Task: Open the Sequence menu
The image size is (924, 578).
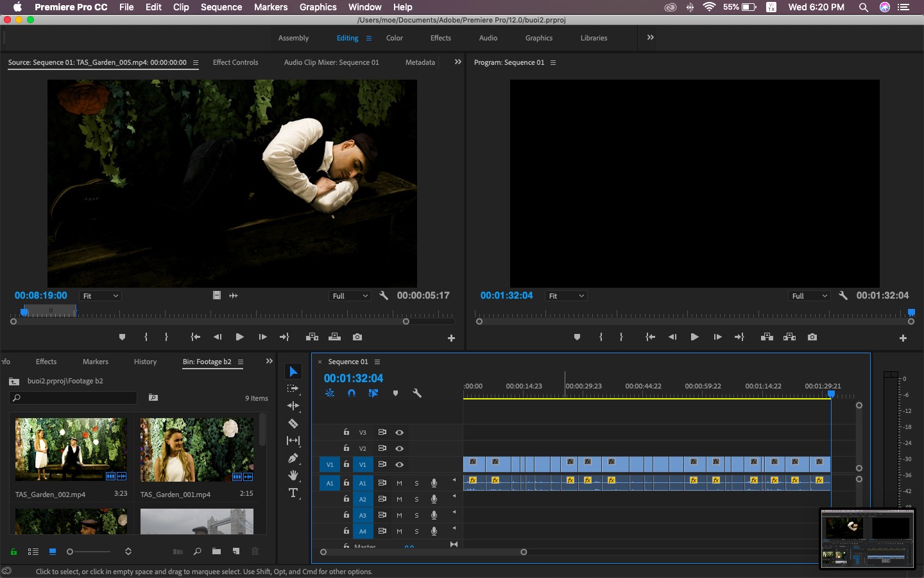Action: coord(221,7)
